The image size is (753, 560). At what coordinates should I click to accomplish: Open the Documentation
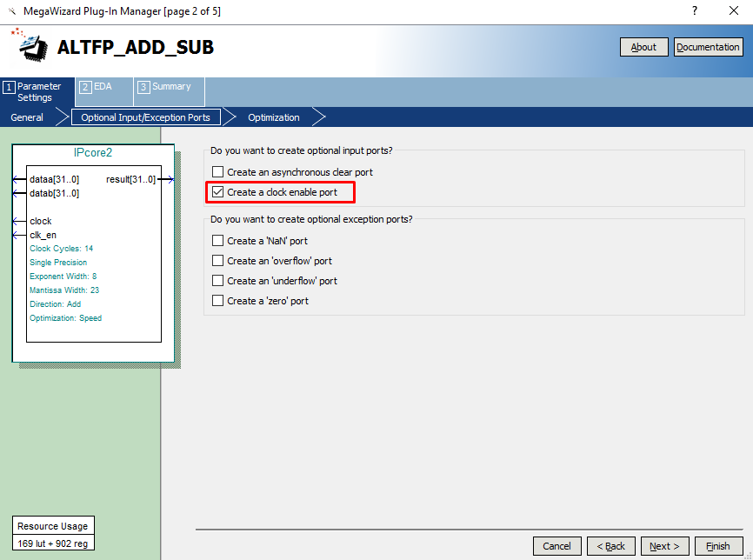[x=708, y=47]
